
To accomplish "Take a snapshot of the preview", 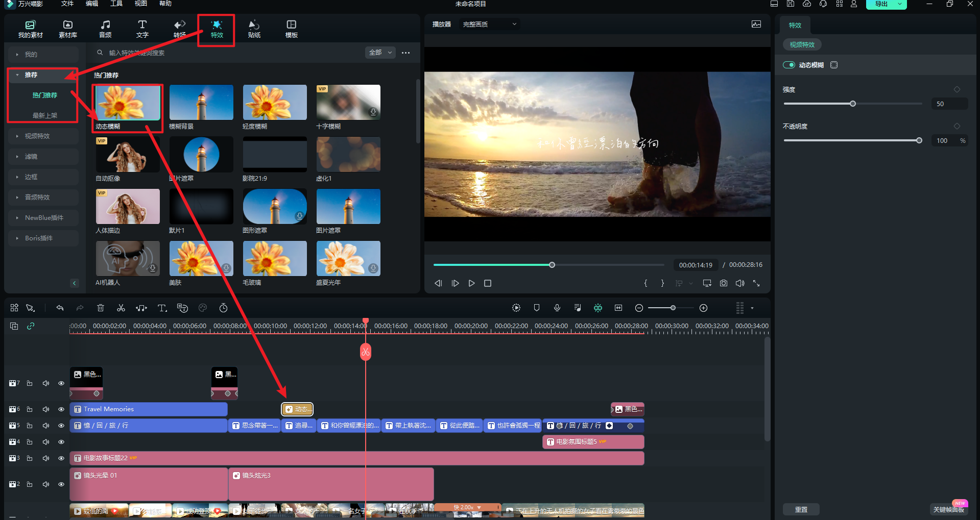I will coord(724,283).
